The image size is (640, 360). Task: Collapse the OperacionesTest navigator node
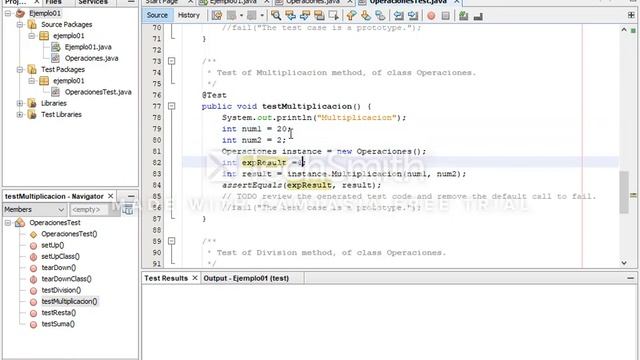(8, 223)
